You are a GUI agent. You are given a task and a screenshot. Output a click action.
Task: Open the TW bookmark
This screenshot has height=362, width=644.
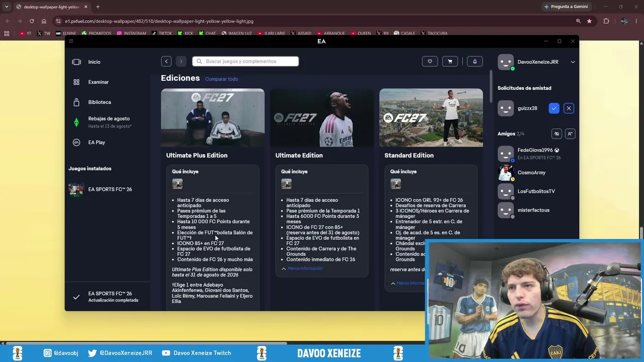click(43, 34)
